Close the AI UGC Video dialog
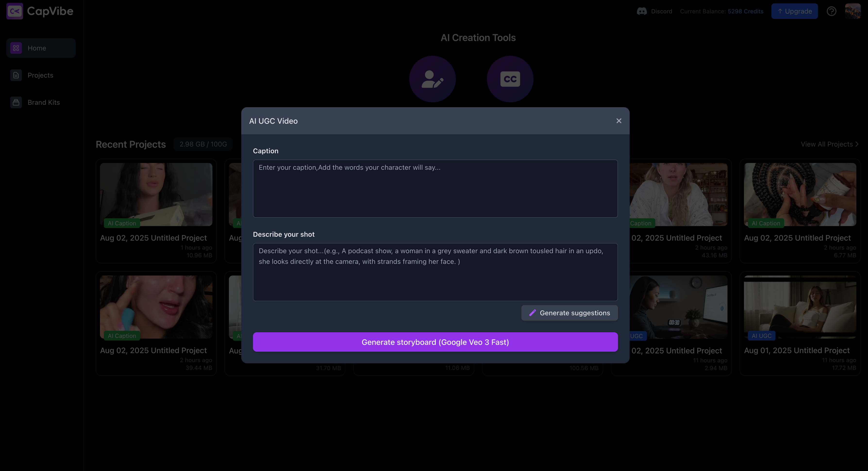868x471 pixels. (619, 121)
